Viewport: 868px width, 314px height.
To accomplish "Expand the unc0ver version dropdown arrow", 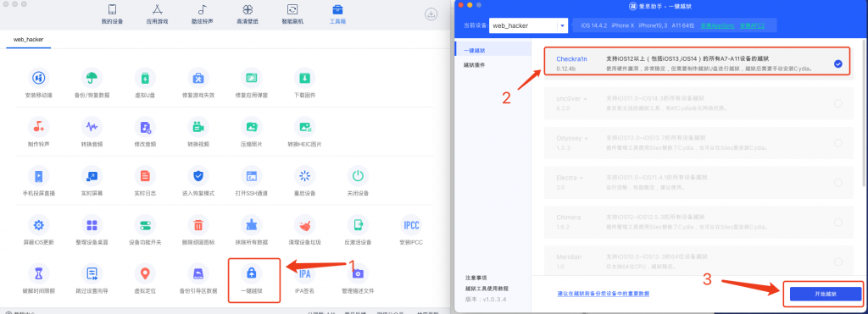I will 585,99.
